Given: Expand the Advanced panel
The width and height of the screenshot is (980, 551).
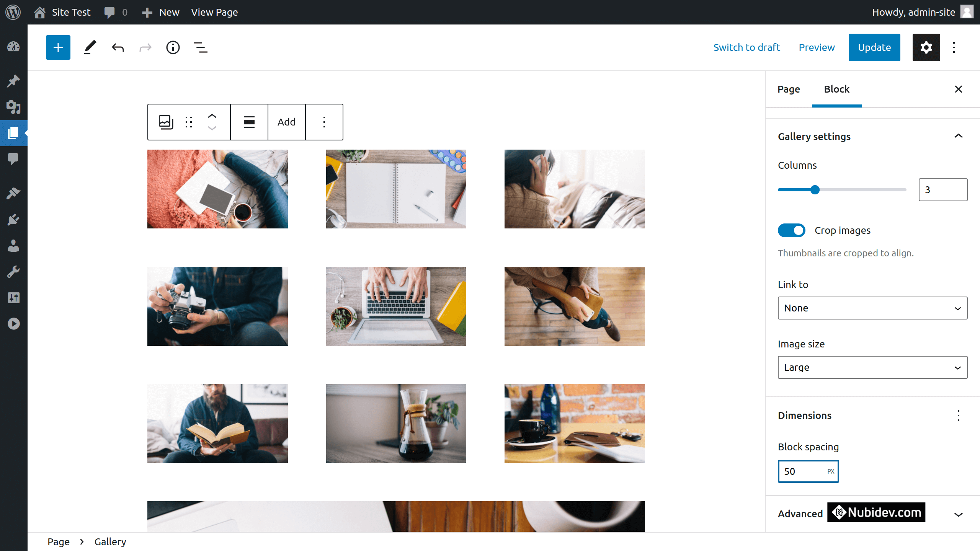Looking at the screenshot, I should click(x=958, y=514).
